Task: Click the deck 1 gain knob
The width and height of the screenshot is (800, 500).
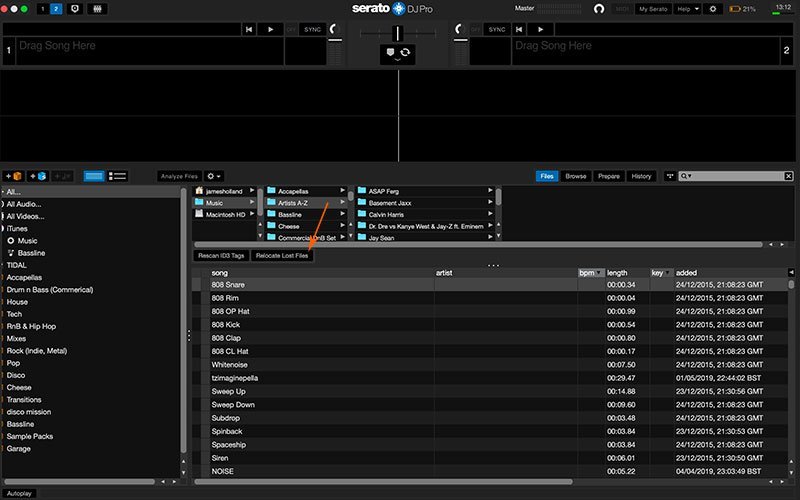Action: [334, 29]
